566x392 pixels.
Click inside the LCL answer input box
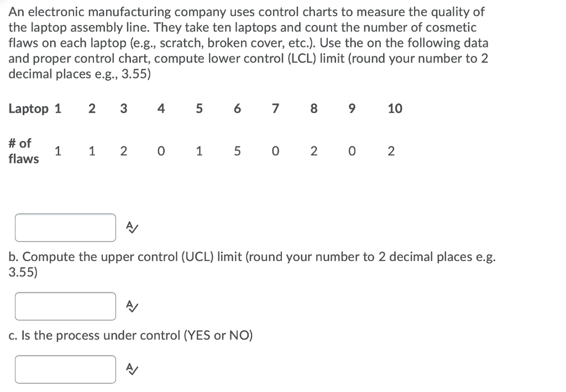coord(65,227)
